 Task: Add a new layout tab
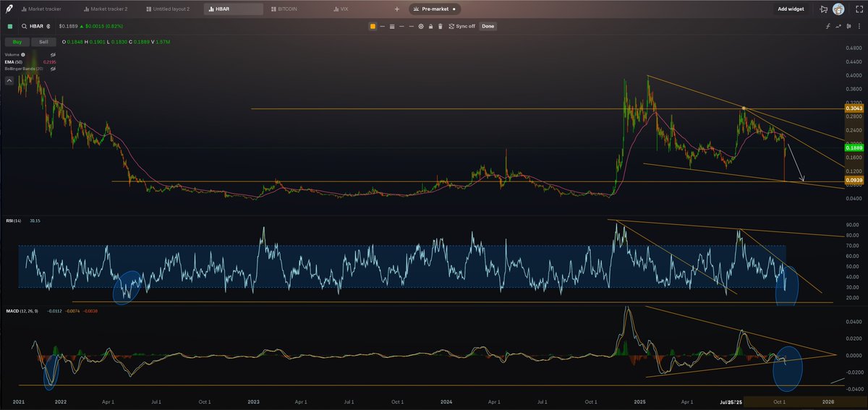[x=396, y=9]
